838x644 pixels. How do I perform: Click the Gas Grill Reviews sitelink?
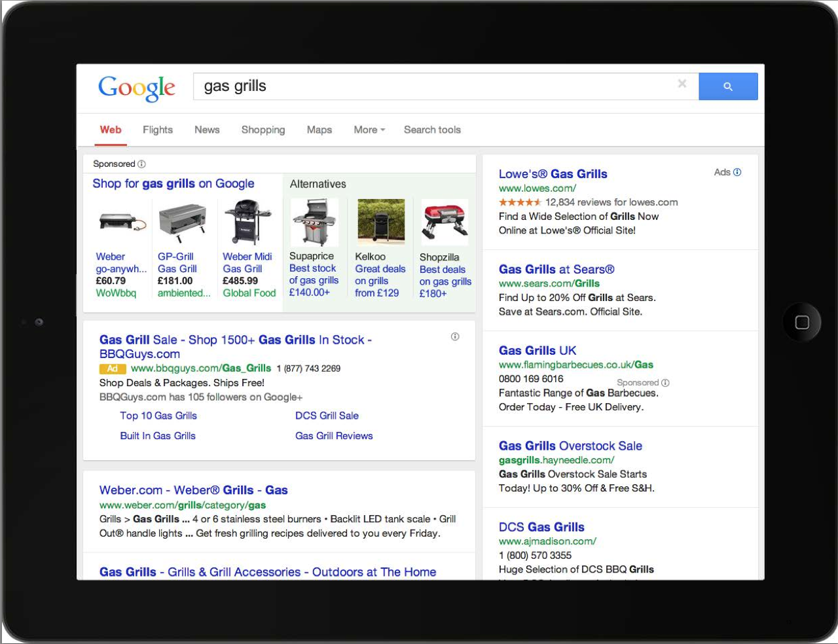point(334,436)
